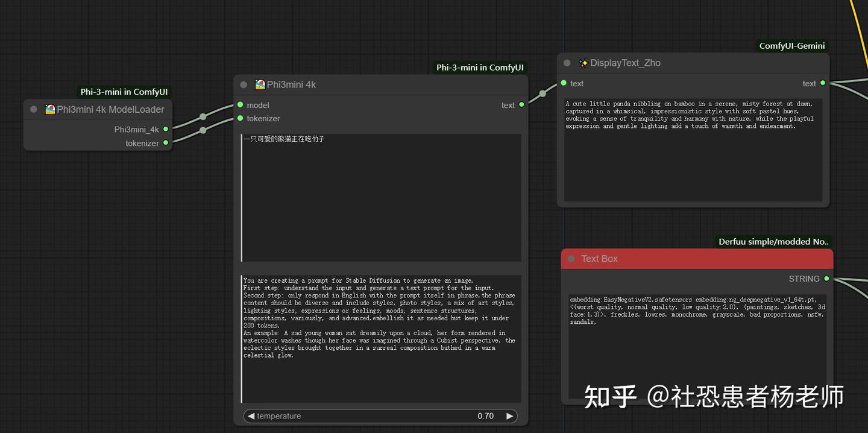
Task: Decrease temperature using the left arrow
Action: [x=250, y=416]
